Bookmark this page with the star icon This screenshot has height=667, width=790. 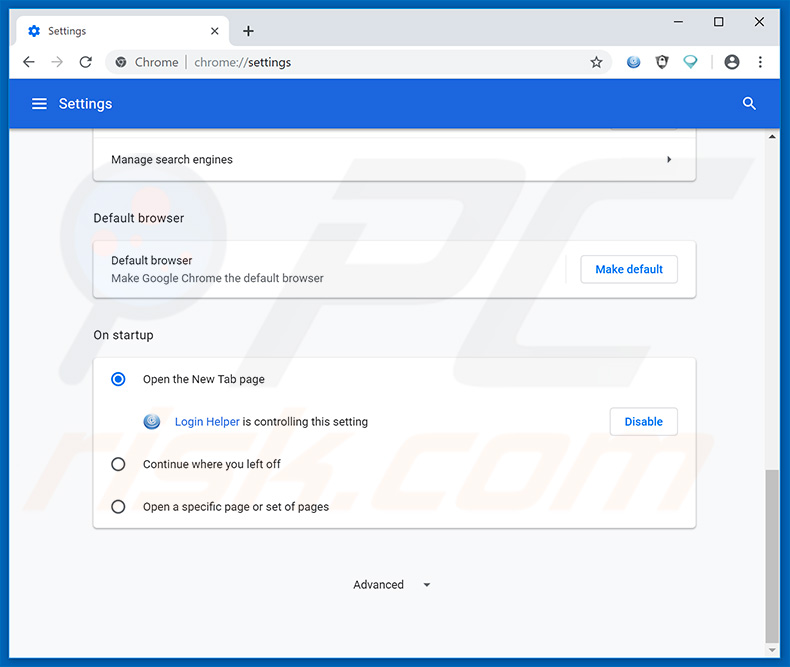(596, 62)
